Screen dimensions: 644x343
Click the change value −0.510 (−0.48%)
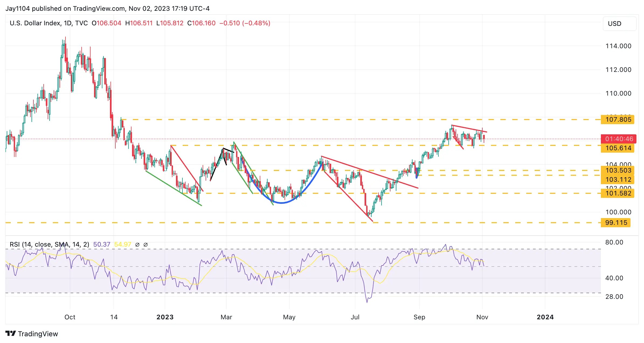click(245, 23)
